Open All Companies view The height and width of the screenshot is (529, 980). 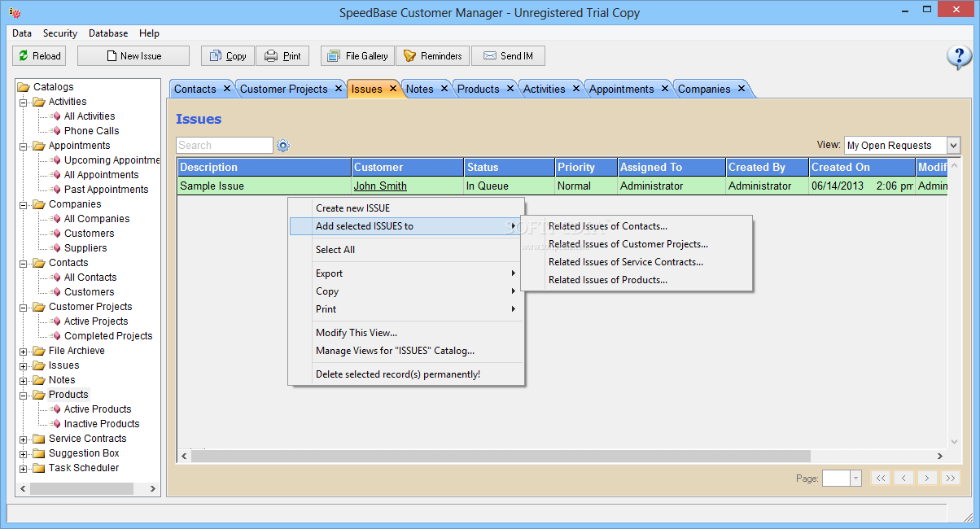[97, 219]
